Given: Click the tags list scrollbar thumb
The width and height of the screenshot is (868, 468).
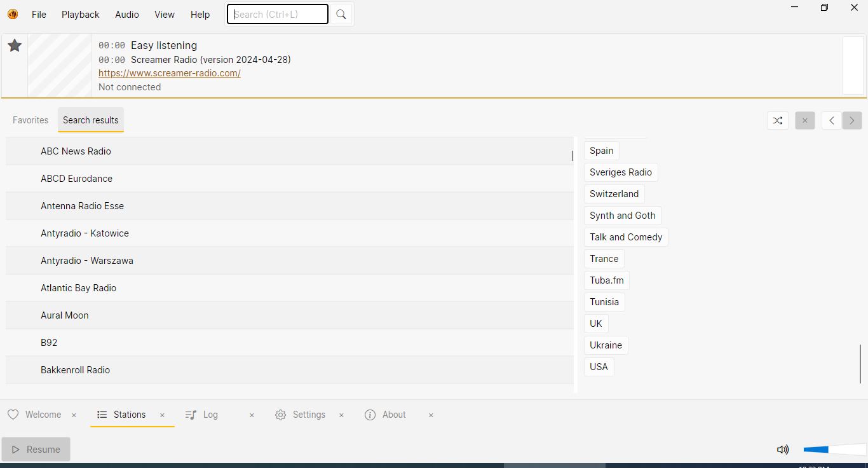Looking at the screenshot, I should [x=860, y=364].
